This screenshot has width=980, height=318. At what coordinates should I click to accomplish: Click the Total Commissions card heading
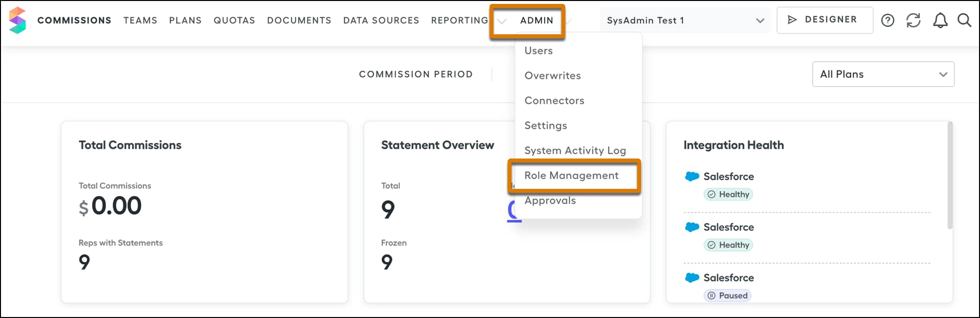point(130,145)
